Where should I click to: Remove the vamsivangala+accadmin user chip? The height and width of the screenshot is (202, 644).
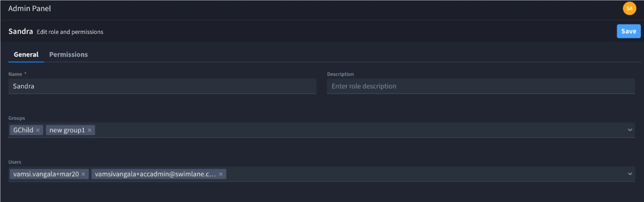pyautogui.click(x=221, y=174)
